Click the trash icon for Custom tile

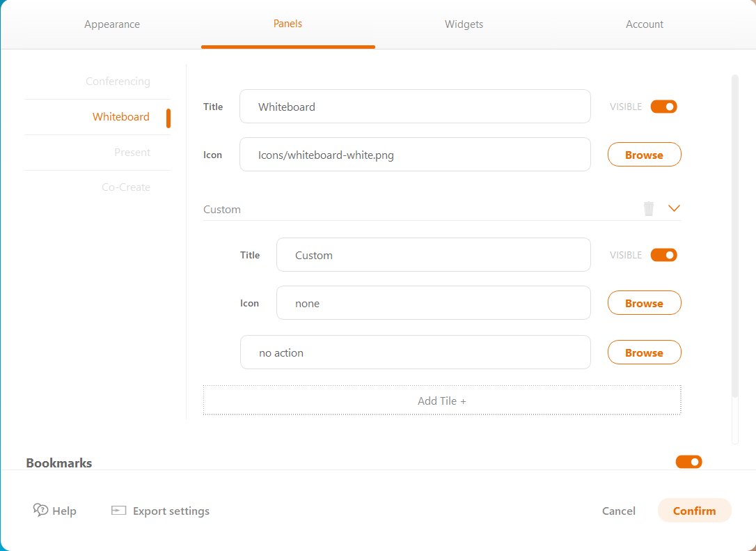click(649, 208)
